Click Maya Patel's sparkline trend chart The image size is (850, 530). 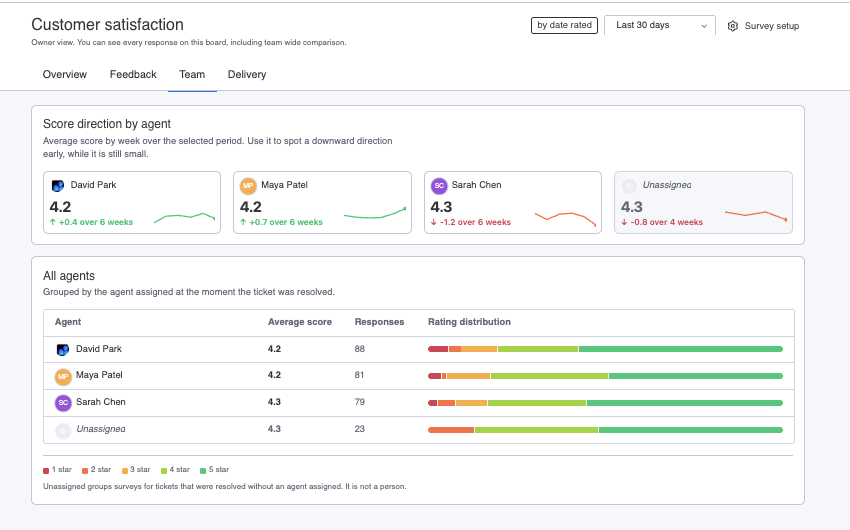click(x=375, y=213)
